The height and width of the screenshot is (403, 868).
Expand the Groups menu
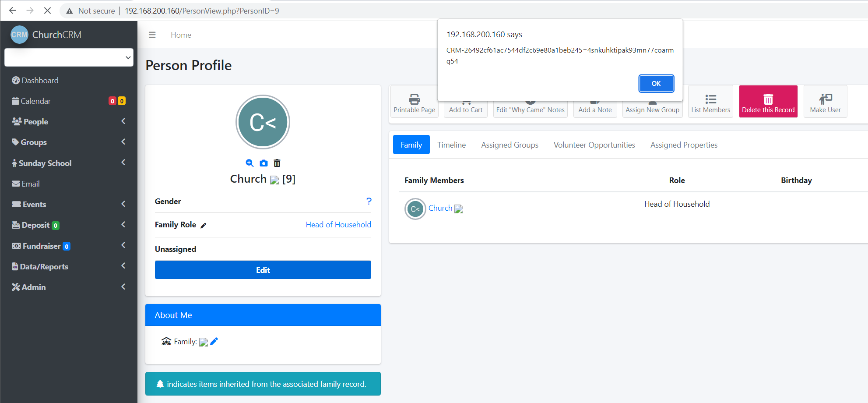tap(69, 142)
